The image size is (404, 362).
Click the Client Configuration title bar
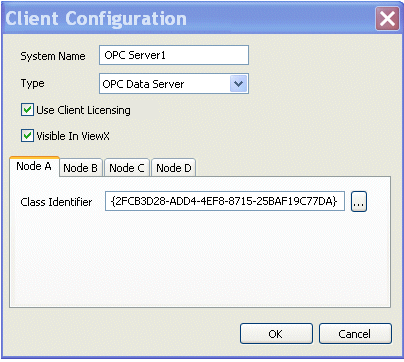point(188,18)
